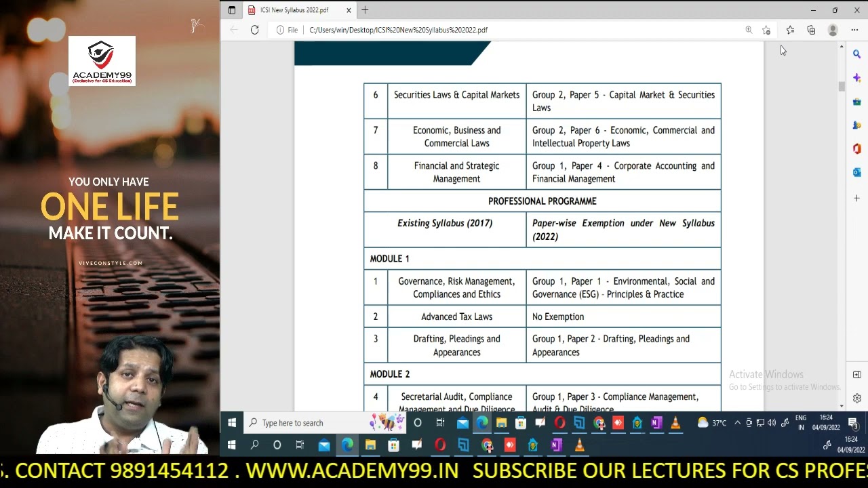This screenshot has height=488, width=868.
Task: Click 'Group 2, Paper 5 - Capital Market' cell
Action: 623,101
